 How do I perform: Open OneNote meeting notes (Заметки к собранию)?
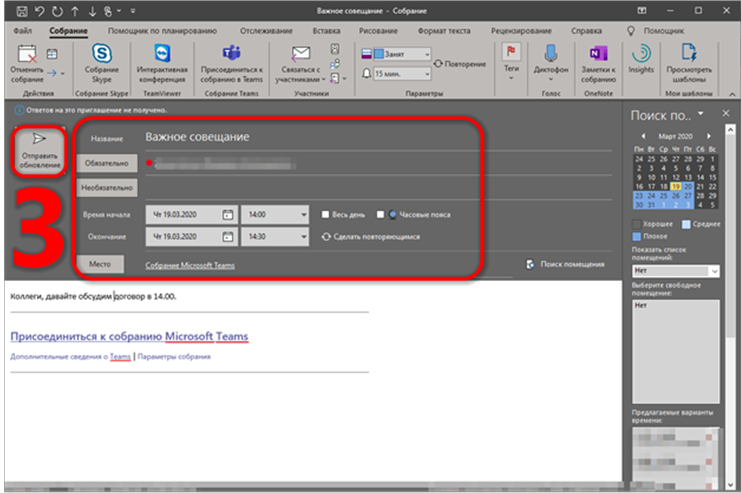click(598, 64)
